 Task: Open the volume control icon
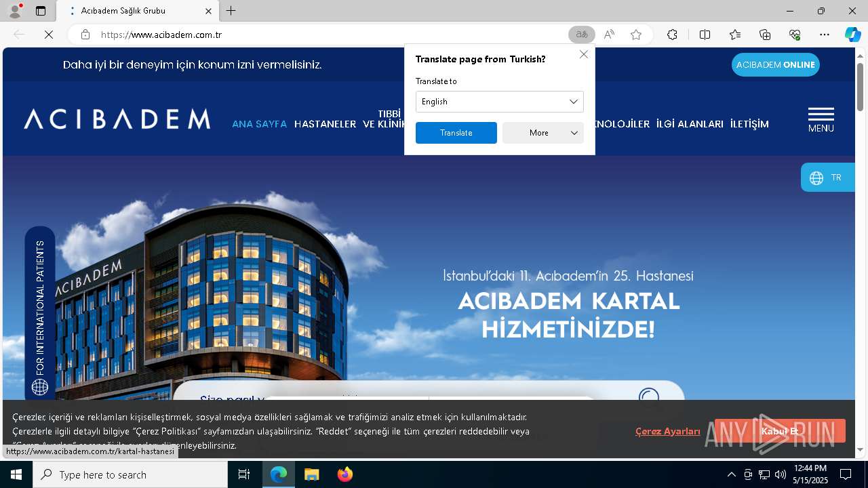(780, 474)
